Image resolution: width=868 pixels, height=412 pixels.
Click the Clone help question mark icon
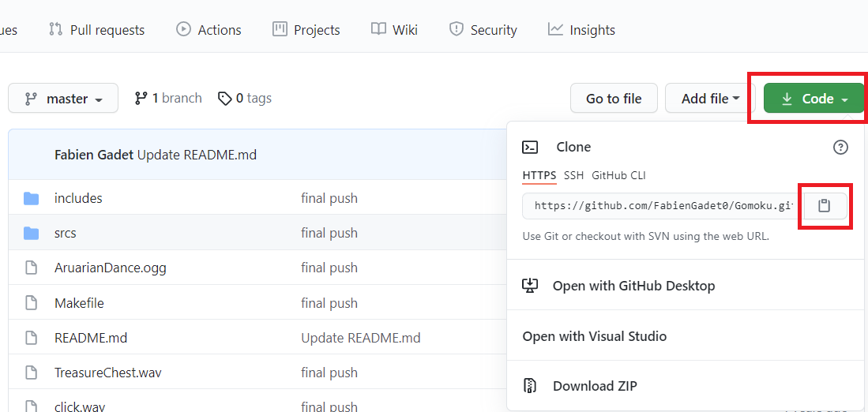pos(840,147)
